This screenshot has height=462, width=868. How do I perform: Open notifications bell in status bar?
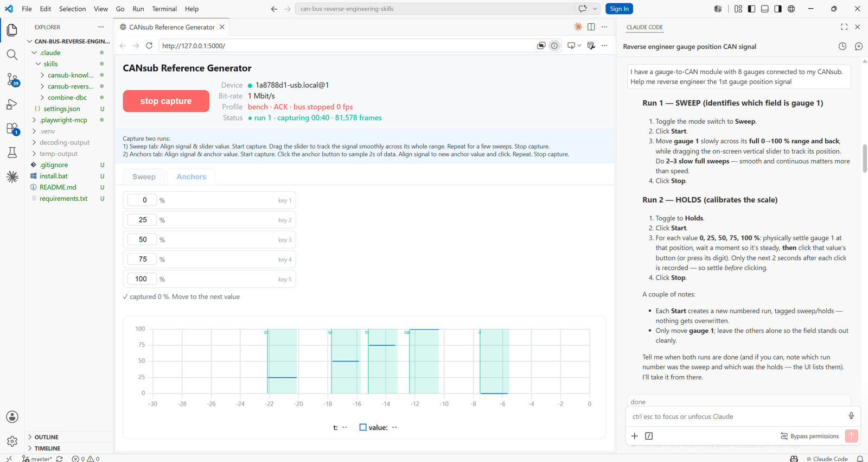point(860,459)
